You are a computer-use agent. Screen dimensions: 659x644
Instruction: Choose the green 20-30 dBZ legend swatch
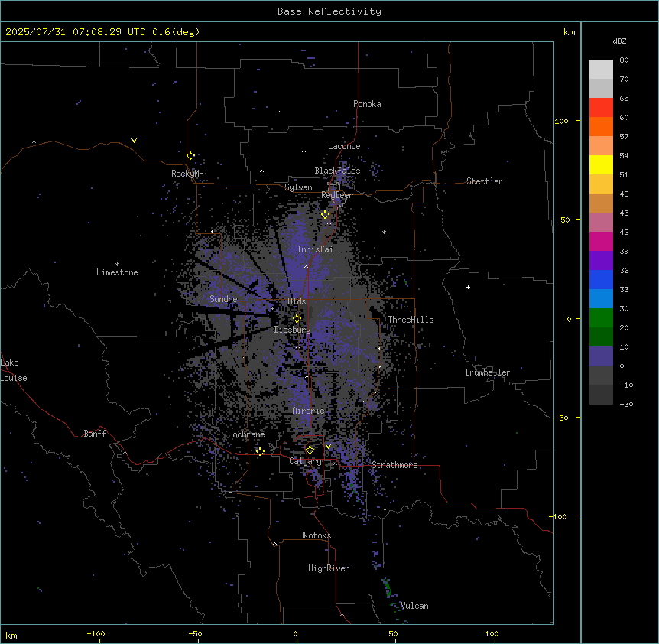point(601,318)
